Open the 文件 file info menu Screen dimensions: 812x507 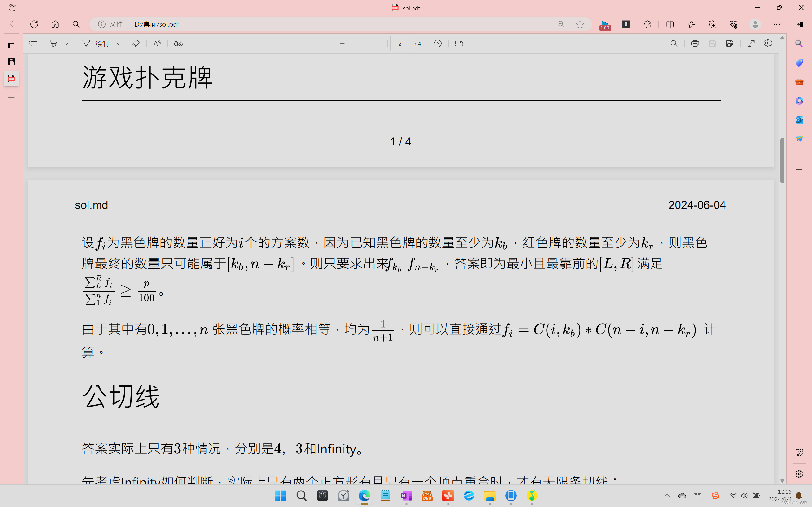pos(110,24)
